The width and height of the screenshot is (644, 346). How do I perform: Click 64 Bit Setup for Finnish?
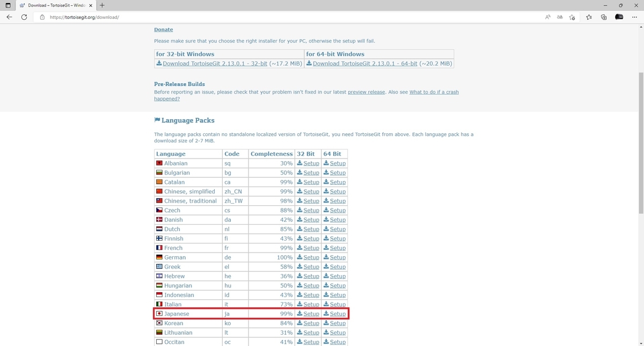point(334,239)
